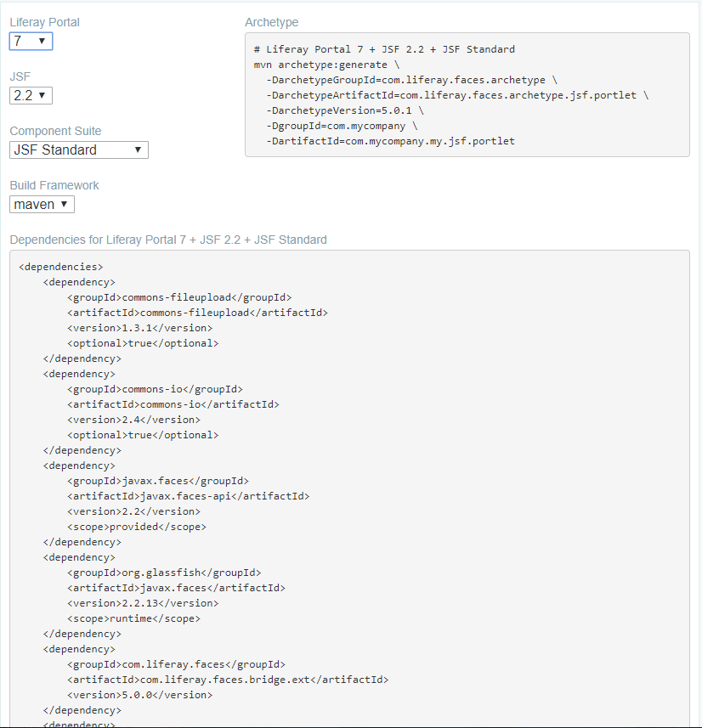Click the groupId commons-fileupload line
The height and width of the screenshot is (728, 702).
pyautogui.click(x=179, y=297)
